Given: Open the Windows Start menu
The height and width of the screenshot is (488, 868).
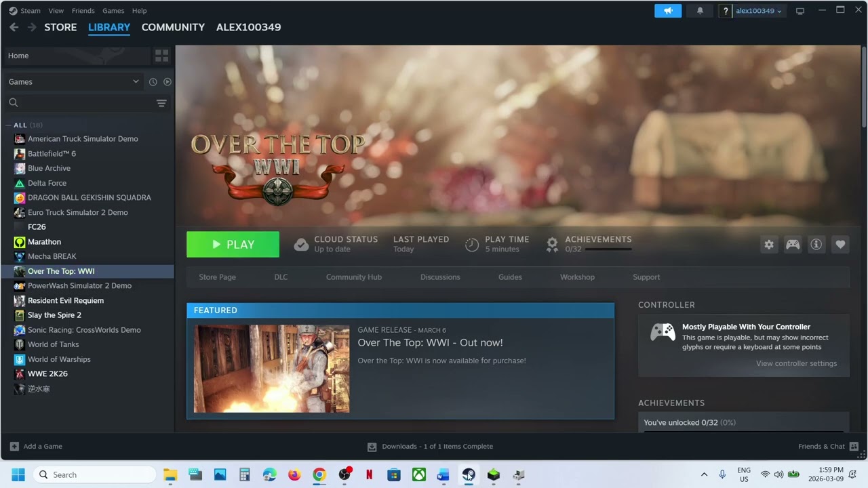Looking at the screenshot, I should (18, 474).
